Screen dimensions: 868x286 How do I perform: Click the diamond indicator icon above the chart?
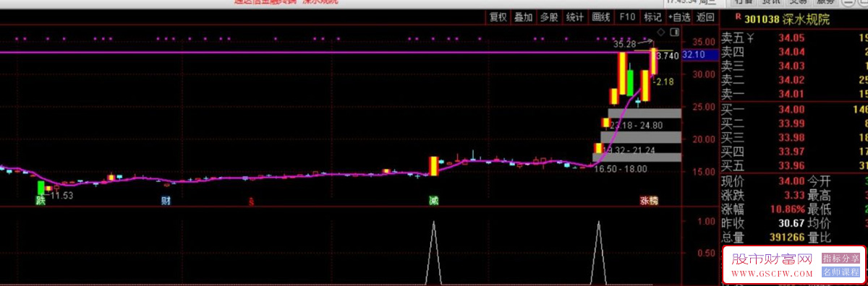click(x=661, y=32)
